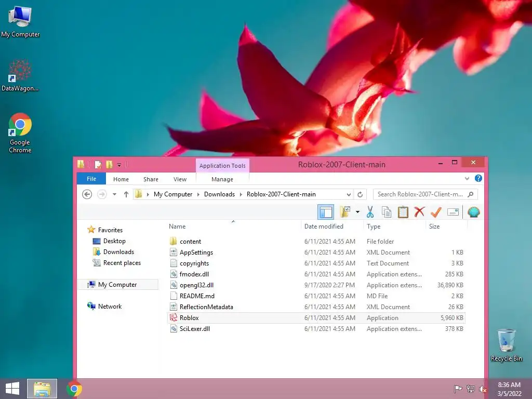Click Chrome icon on the taskbar
The height and width of the screenshot is (399, 532).
click(74, 389)
